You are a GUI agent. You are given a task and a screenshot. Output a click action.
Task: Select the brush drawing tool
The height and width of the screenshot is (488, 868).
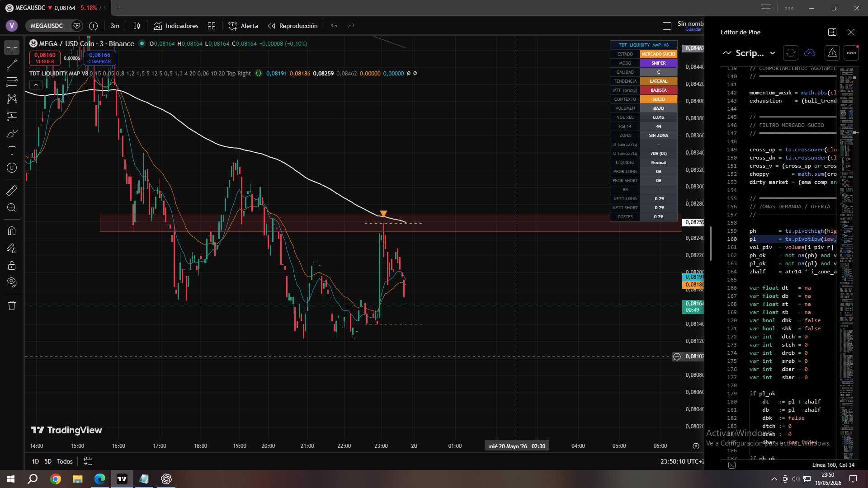[12, 133]
